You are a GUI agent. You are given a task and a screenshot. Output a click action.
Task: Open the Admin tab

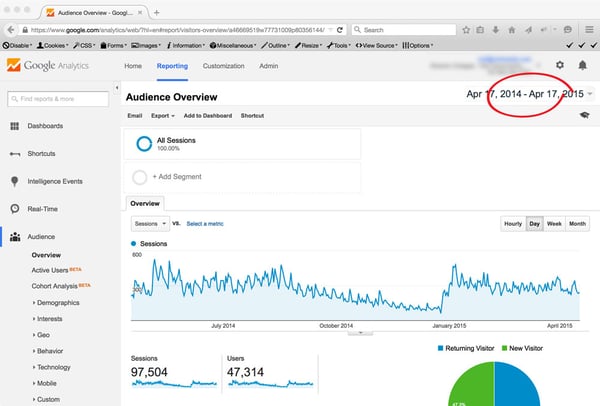[x=269, y=66]
